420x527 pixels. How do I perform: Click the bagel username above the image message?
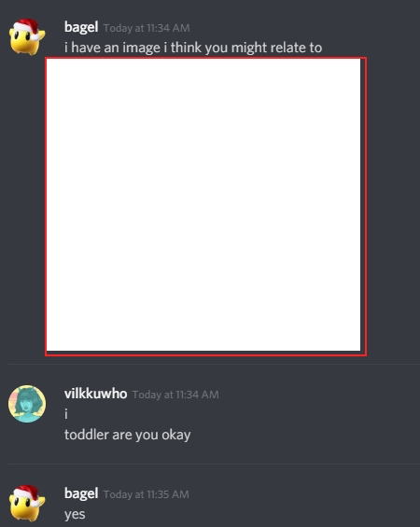81,27
